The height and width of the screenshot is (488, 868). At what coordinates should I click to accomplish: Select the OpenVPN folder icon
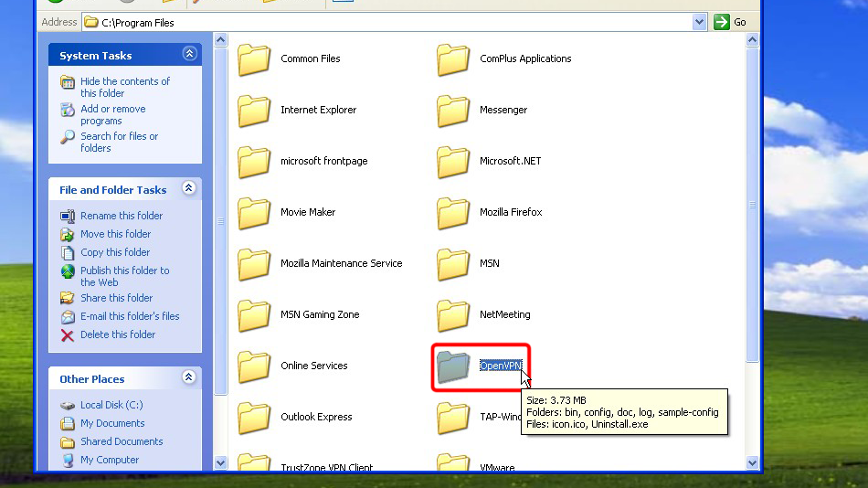(x=454, y=366)
